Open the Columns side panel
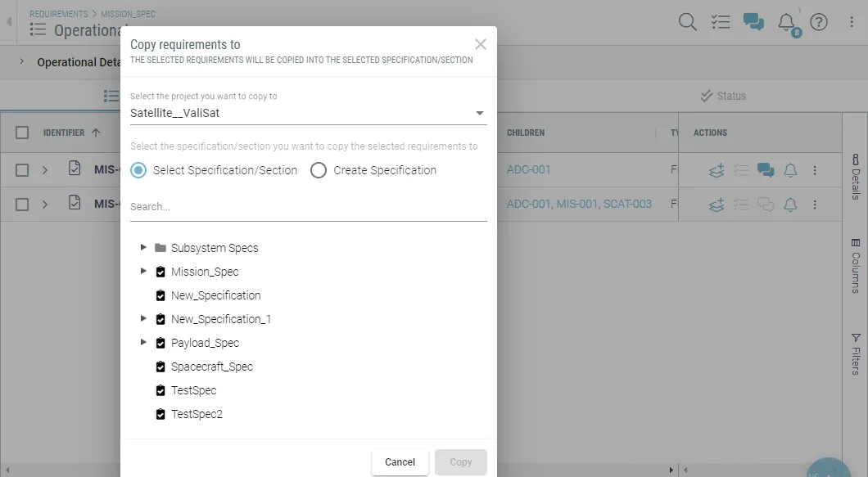The height and width of the screenshot is (477, 868). coord(856,266)
